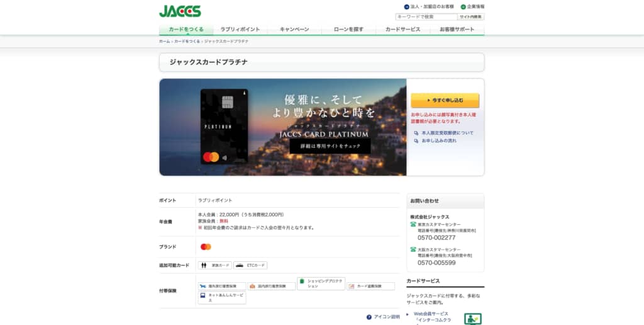
Task: Click the カード盗難保険 icon
Action: 370,286
